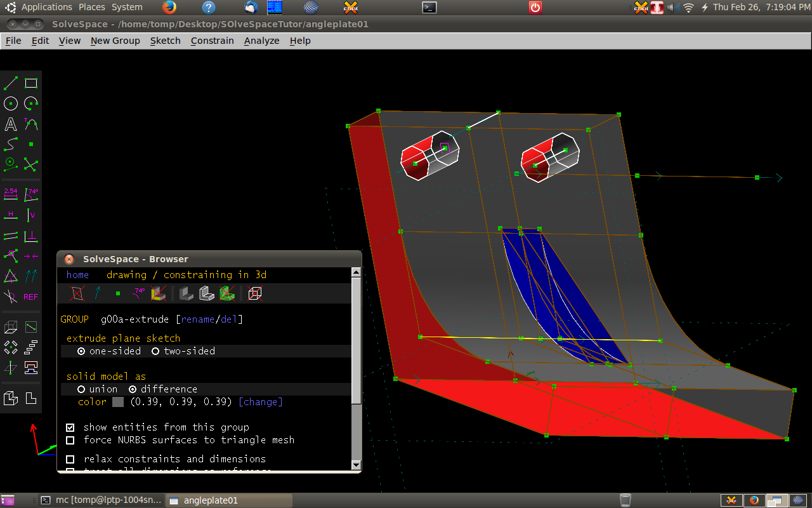This screenshot has width=812, height=508.
Task: Enable force NURBS surfaces to triangle mesh
Action: (x=70, y=440)
